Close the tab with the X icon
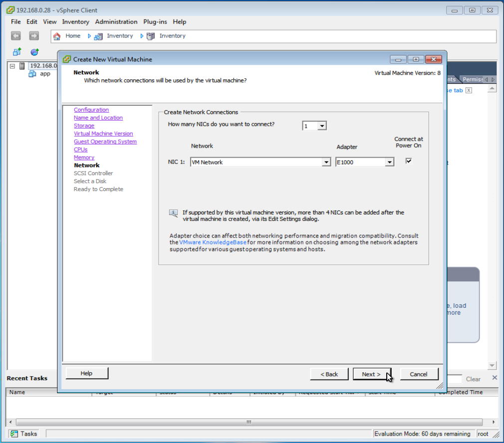This screenshot has height=443, width=504. click(469, 90)
